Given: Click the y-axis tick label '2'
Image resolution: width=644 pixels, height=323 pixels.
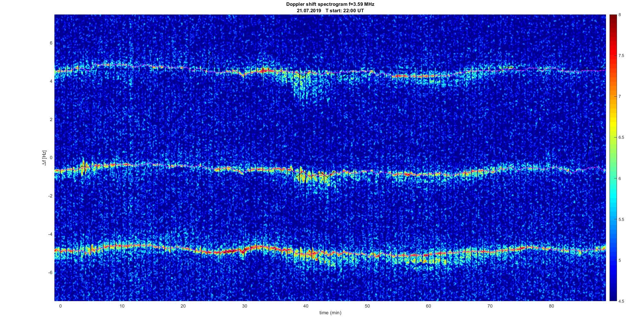Looking at the screenshot, I should click(x=51, y=119).
